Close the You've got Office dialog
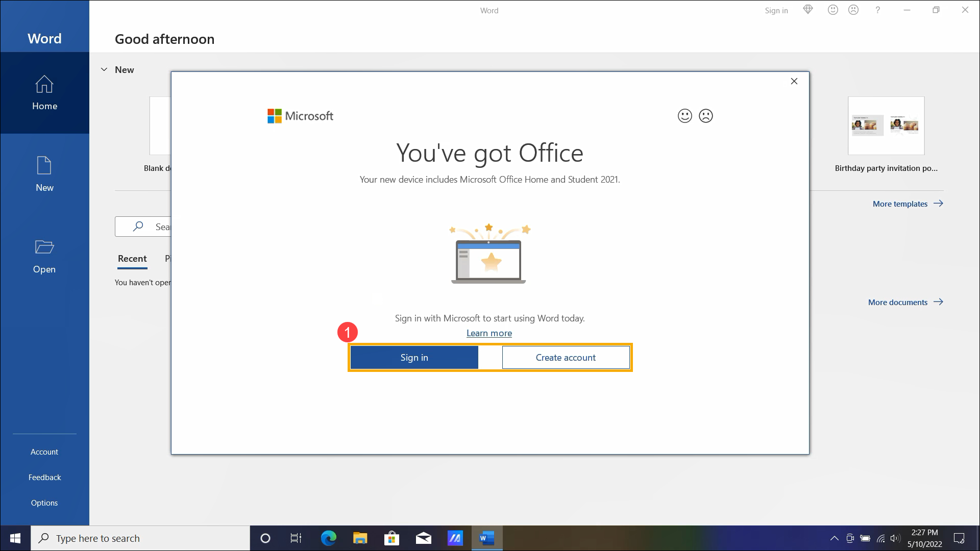The height and width of the screenshot is (551, 980). pos(794,81)
